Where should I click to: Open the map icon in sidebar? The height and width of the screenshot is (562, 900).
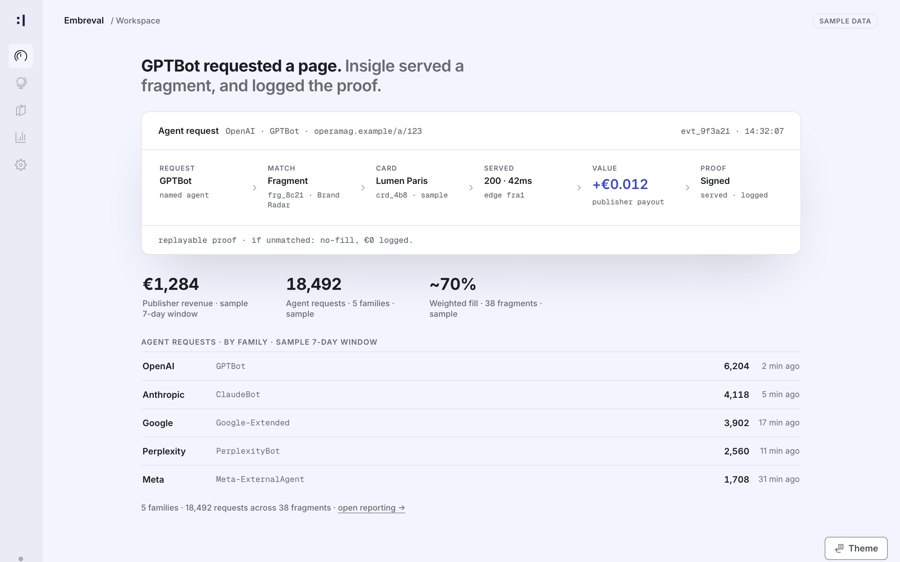point(21,110)
